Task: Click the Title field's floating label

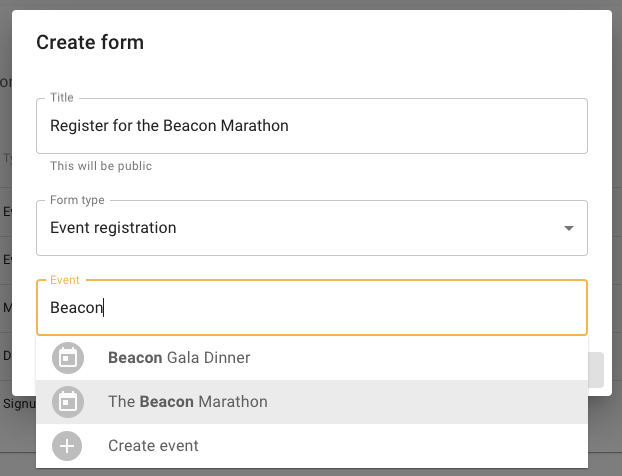Action: 62,98
